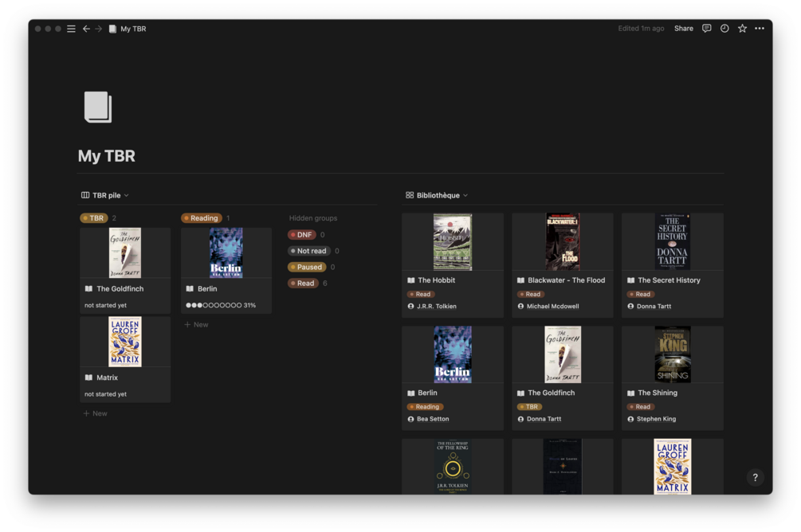Viewport: 801px width, 532px height.
Task: Open The Goldfinch cover in TBR column
Action: tap(125, 252)
